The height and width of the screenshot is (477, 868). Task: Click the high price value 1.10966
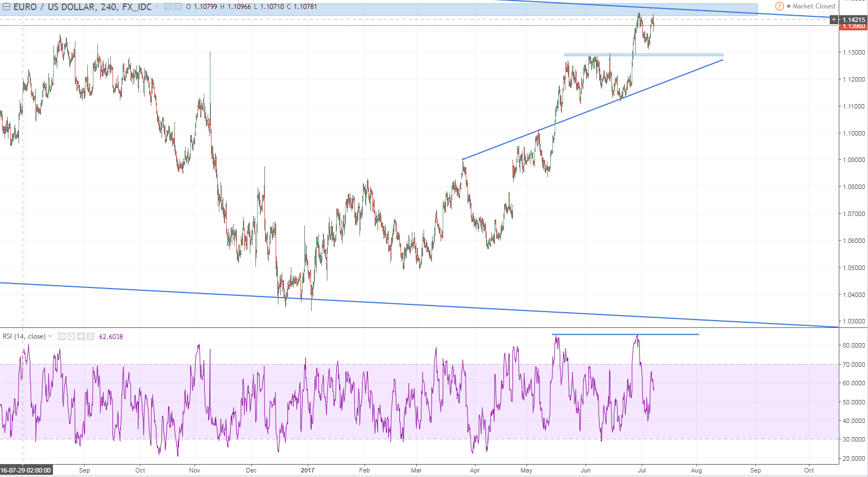[239, 7]
